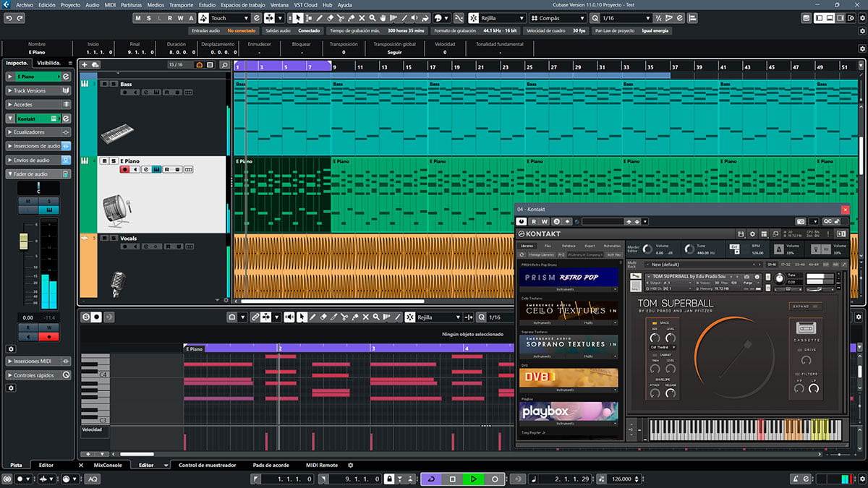
Task: Toggle the red record button in inspector fader section
Action: point(49,336)
